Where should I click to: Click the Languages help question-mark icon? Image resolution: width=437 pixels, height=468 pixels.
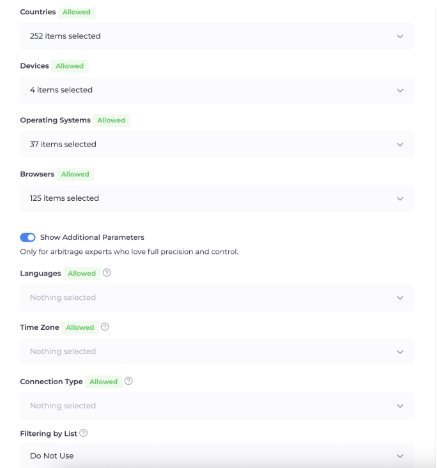[x=107, y=273]
